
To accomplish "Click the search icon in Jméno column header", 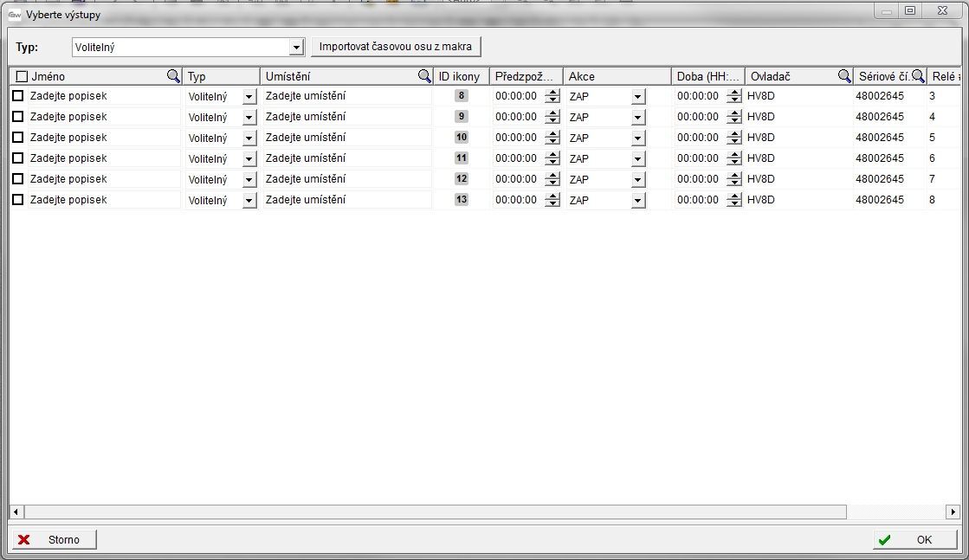I will pos(173,76).
